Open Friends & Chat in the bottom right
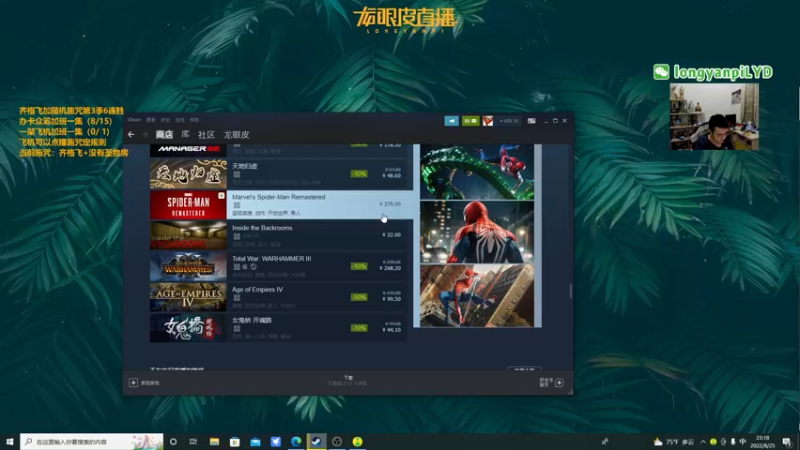800x450 pixels. tap(552, 383)
